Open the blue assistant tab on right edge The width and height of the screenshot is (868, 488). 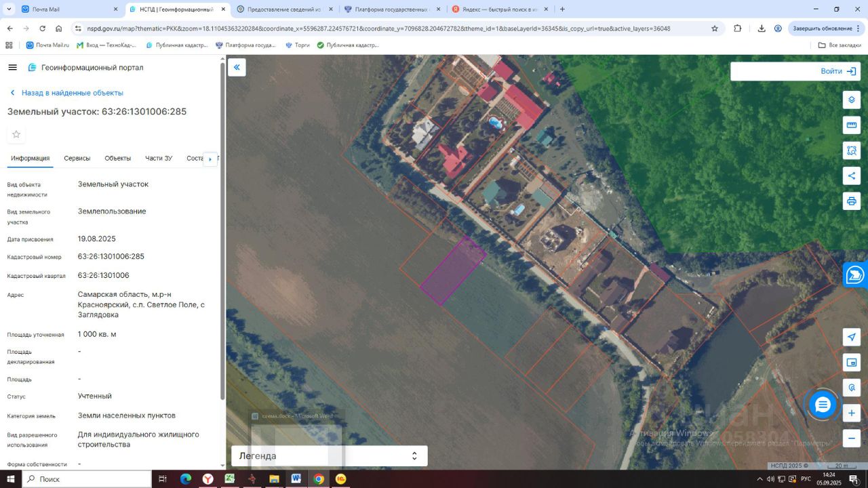[x=856, y=275]
